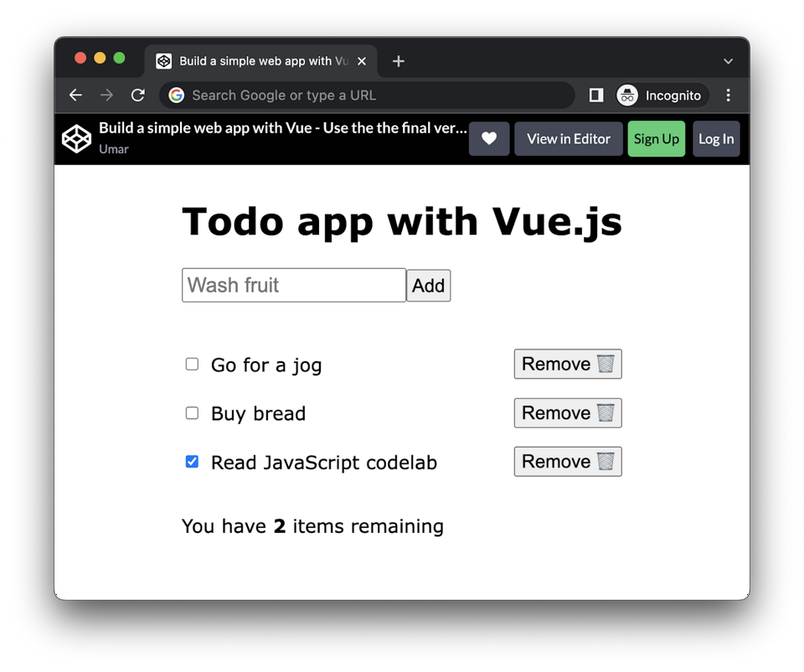This screenshot has width=804, height=672.
Task: Open a new tab with the plus button
Action: (x=398, y=60)
